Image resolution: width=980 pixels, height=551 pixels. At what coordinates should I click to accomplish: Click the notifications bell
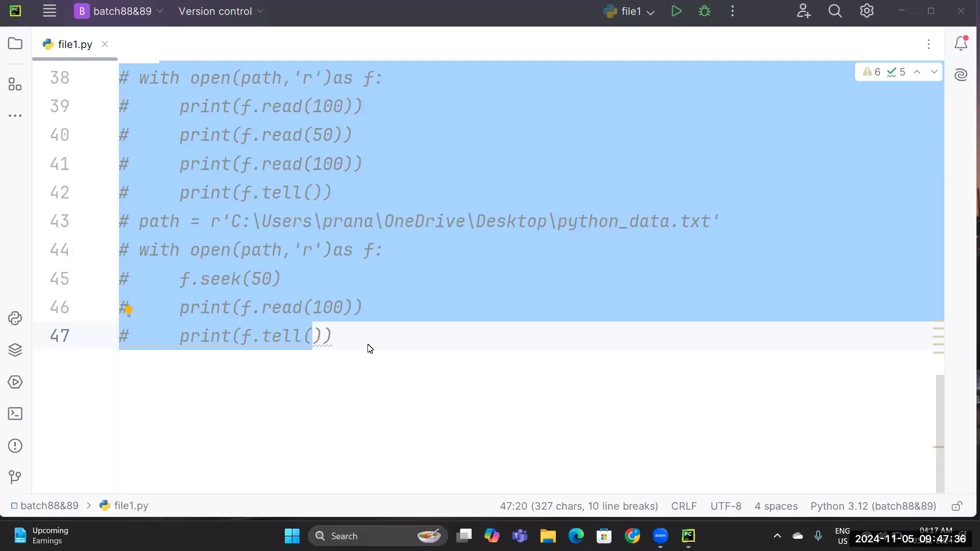962,43
